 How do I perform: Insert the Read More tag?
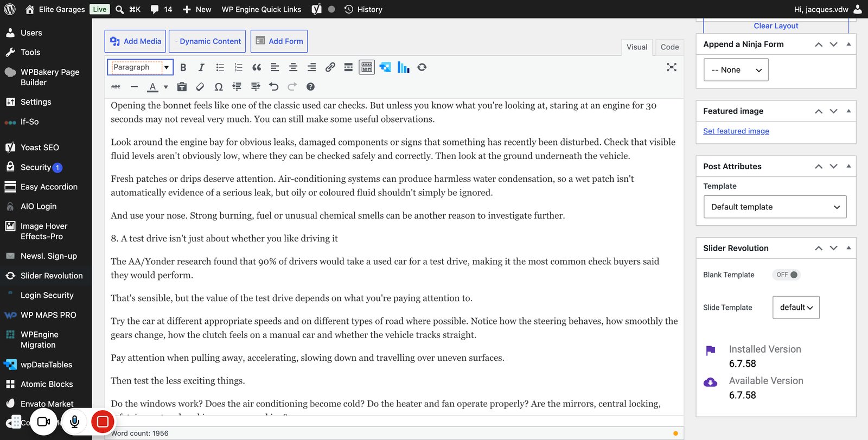(x=348, y=67)
